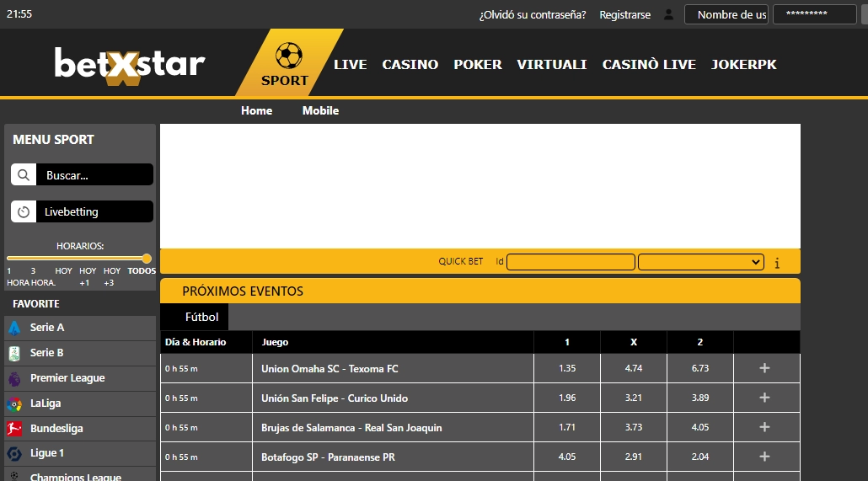Open Union Omaha SC - Texoma FC match
The image size is (868, 481).
[x=330, y=369]
